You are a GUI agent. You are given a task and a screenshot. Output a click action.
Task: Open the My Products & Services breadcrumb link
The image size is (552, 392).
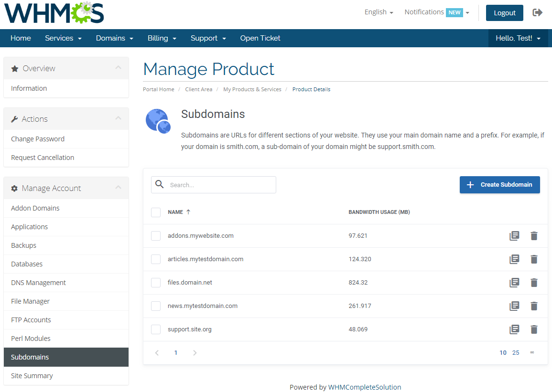coord(252,89)
